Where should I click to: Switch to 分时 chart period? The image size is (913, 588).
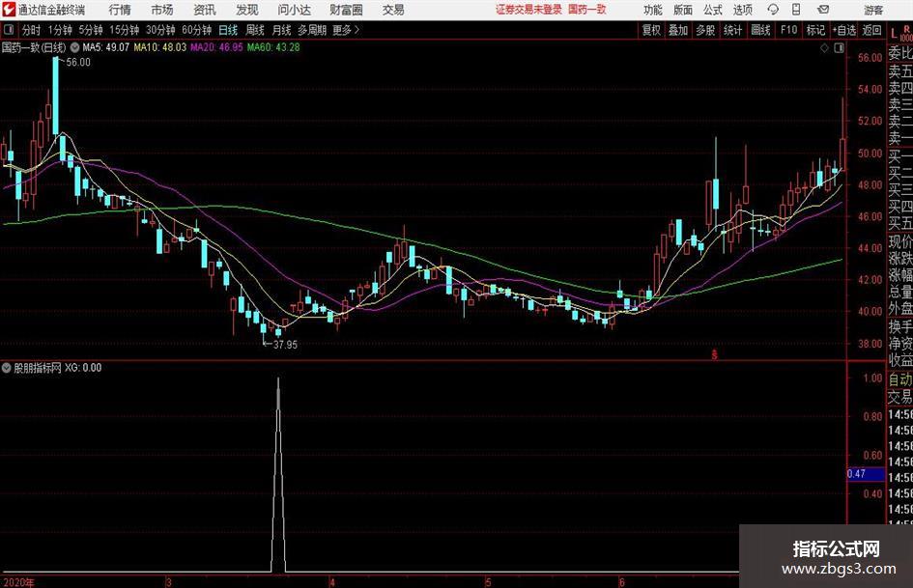(x=32, y=30)
